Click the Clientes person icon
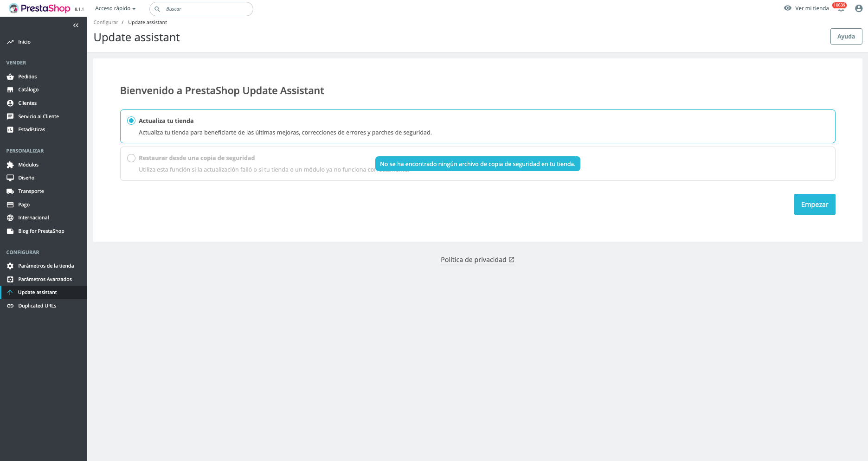The image size is (868, 461). pos(10,103)
